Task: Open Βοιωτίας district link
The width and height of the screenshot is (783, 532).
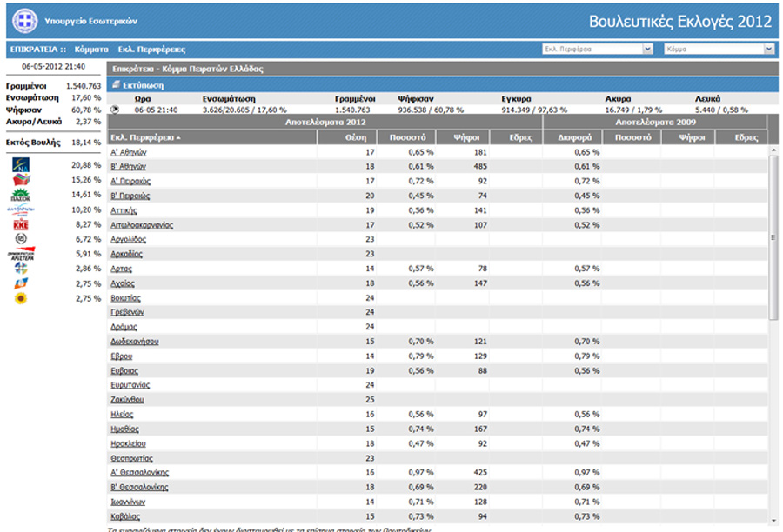Action: pos(125,298)
